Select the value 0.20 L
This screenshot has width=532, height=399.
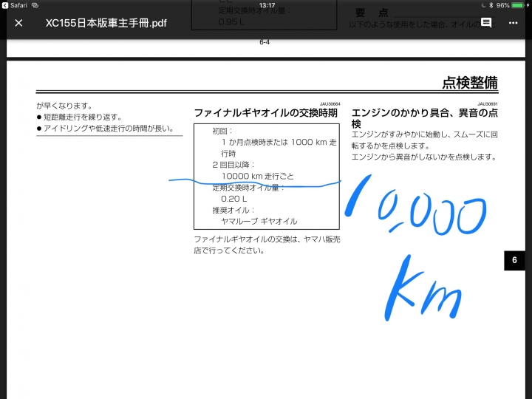pos(233,199)
